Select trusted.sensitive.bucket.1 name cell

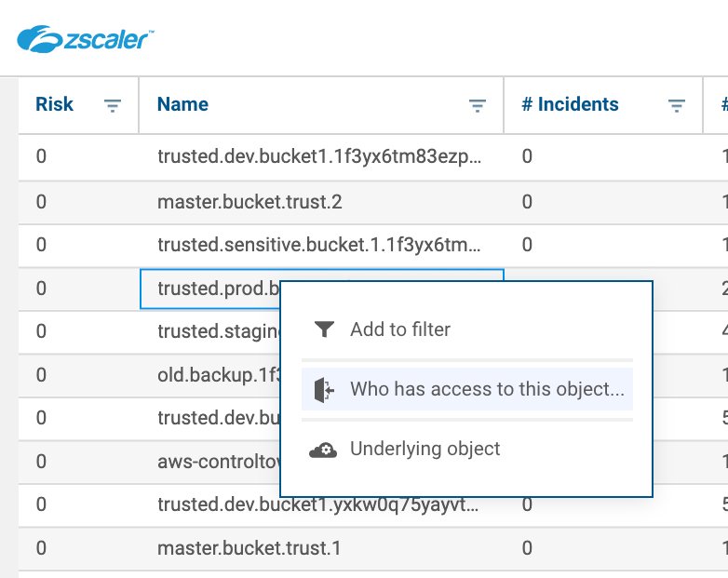point(320,245)
